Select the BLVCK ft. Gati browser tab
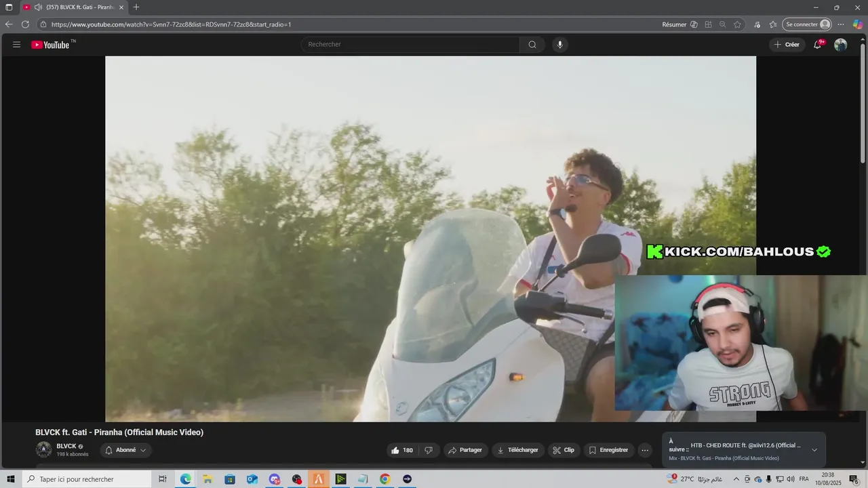Image resolution: width=868 pixels, height=488 pixels. coord(73,7)
